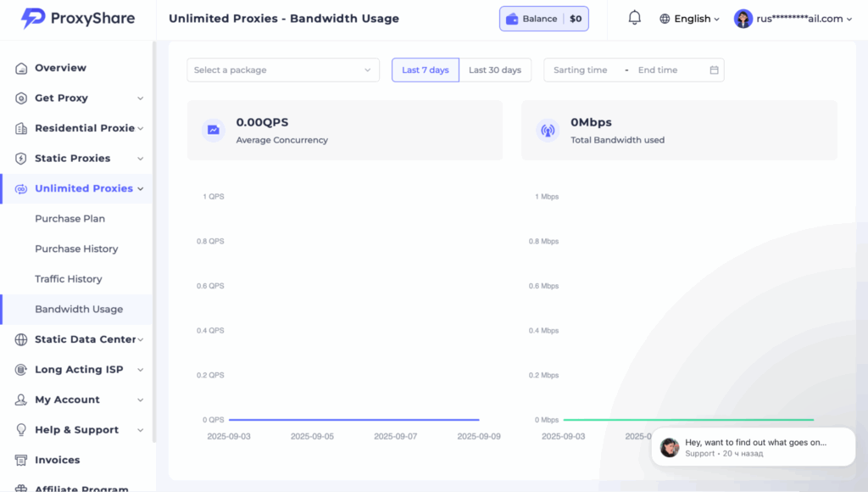Click the green Mbps chart line
The image size is (868, 492).
pyautogui.click(x=688, y=420)
